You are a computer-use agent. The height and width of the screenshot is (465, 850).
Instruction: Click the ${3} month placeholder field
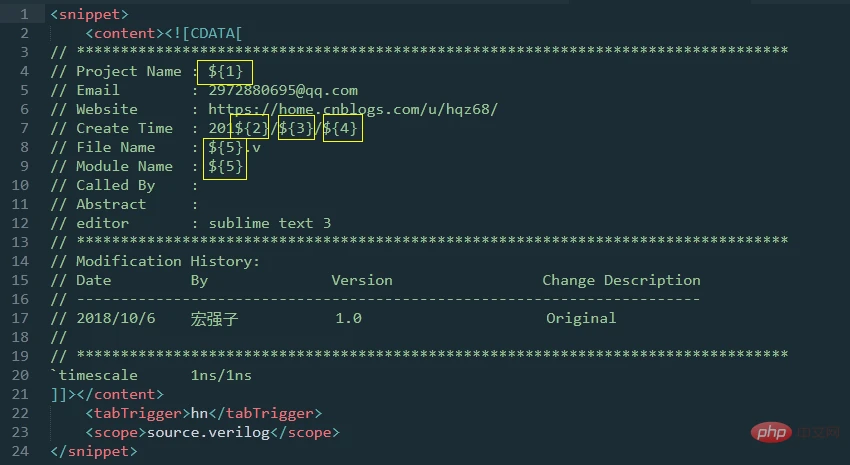(295, 128)
